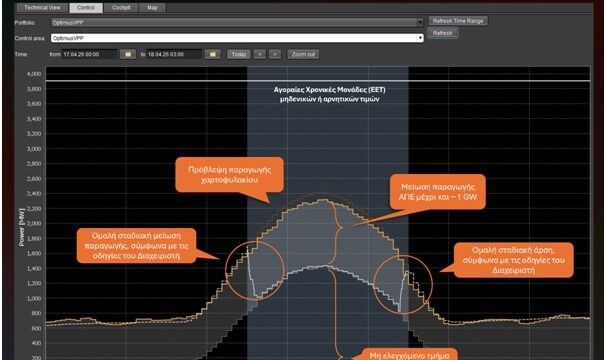Click the 4,000 value on the power axis
Image resolution: width=606 pixels, height=360 pixels.
pos(34,74)
